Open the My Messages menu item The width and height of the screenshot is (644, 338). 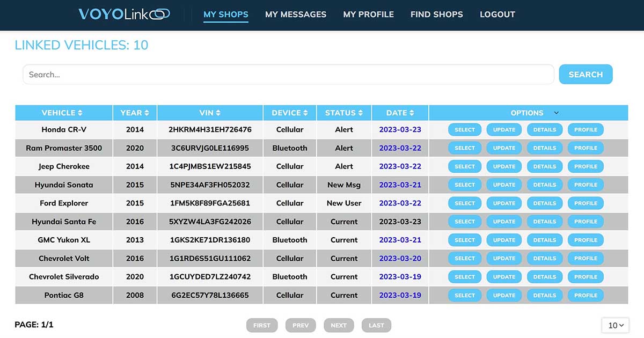click(x=295, y=14)
